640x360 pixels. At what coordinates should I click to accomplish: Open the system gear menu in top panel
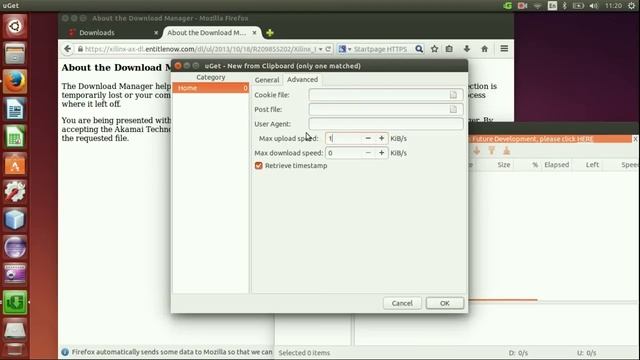coord(631,5)
